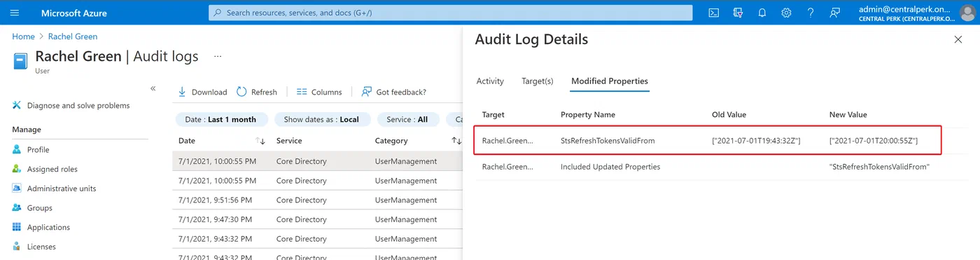
Task: Focus the Search resources search box
Action: pyautogui.click(x=451, y=13)
